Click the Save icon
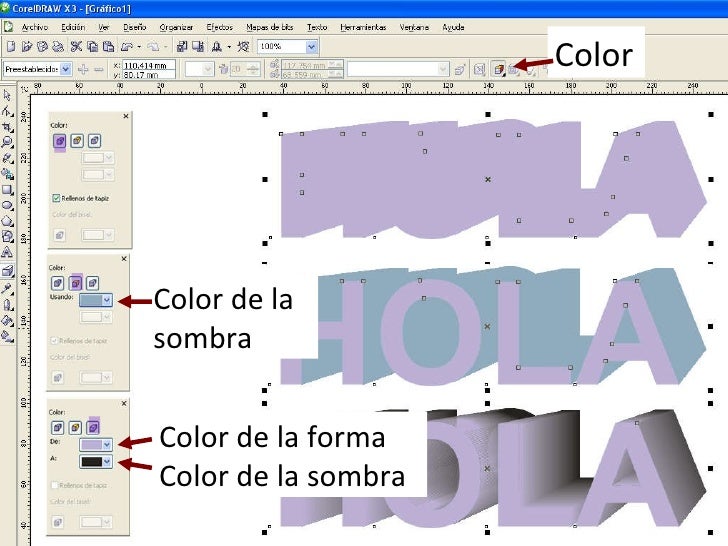Viewport: 728px width, 546px height. (x=42, y=46)
